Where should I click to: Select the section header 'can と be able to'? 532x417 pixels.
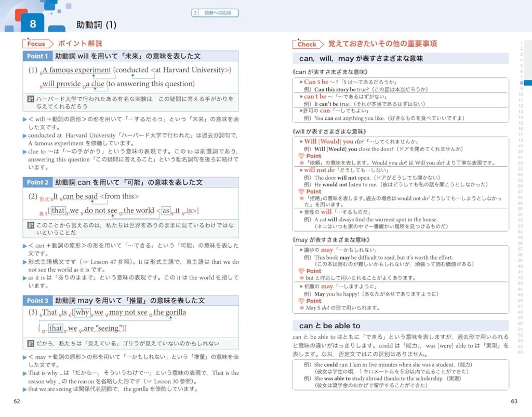tap(329, 326)
